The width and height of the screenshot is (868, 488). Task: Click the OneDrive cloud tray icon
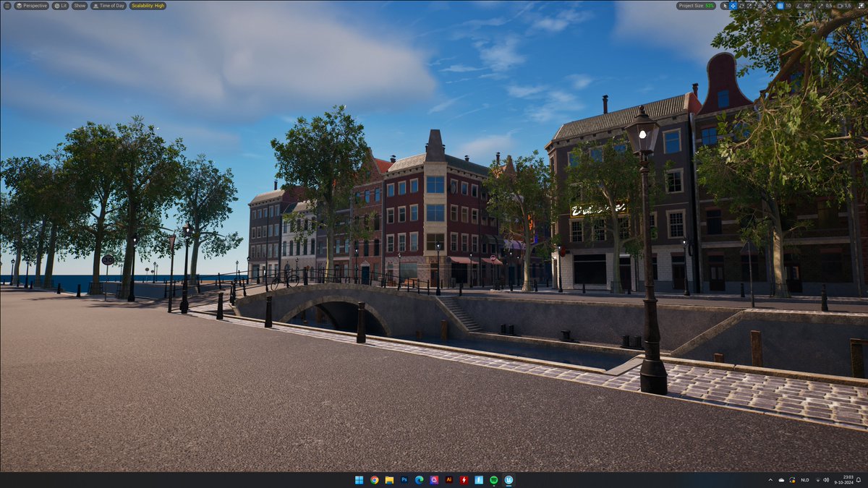point(781,480)
